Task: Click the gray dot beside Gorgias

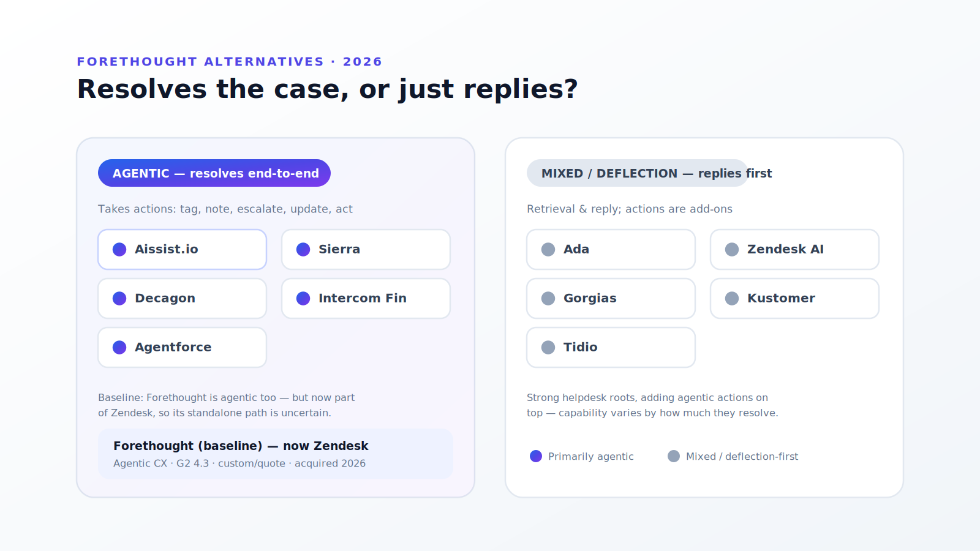Action: coord(548,298)
